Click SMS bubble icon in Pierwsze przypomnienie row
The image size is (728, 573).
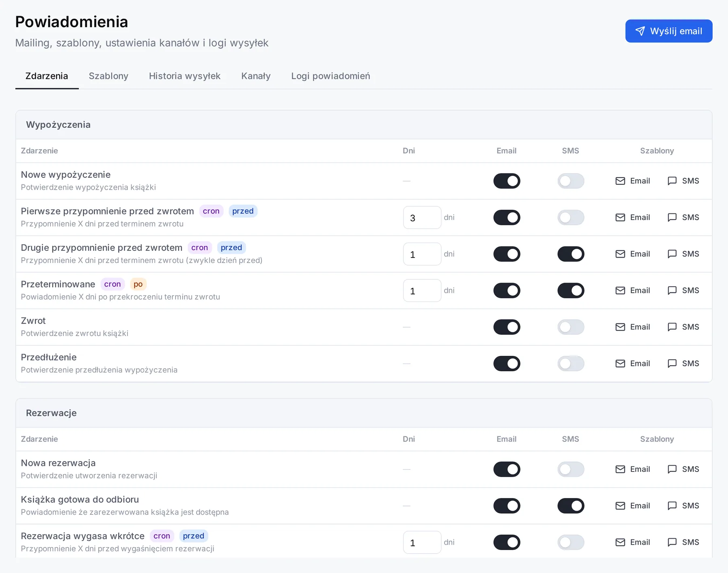672,218
